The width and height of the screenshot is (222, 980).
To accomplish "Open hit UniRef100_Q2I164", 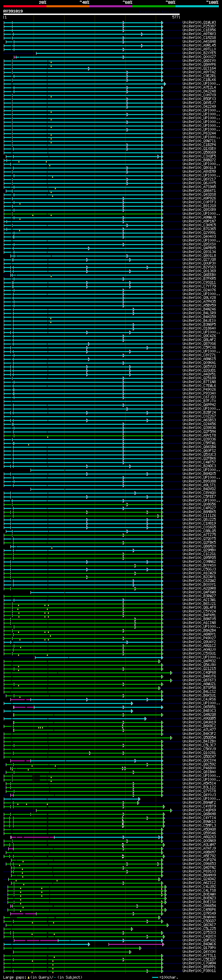I will pyautogui.click(x=199, y=68).
